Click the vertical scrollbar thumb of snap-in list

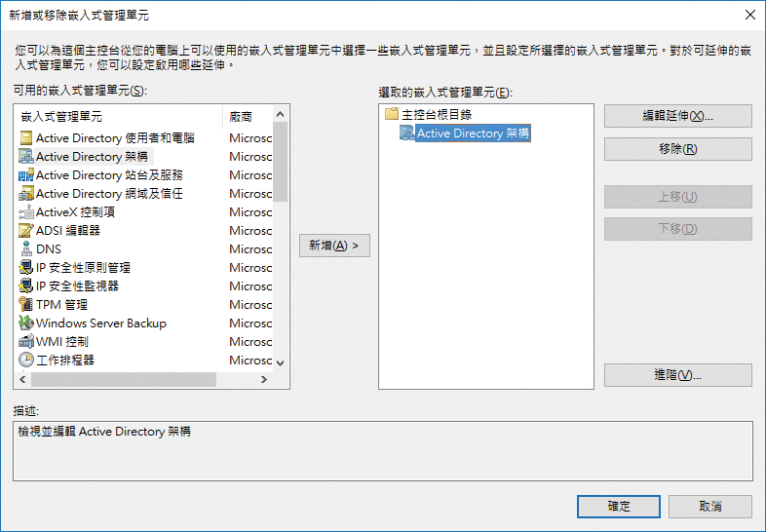pyautogui.click(x=281, y=162)
